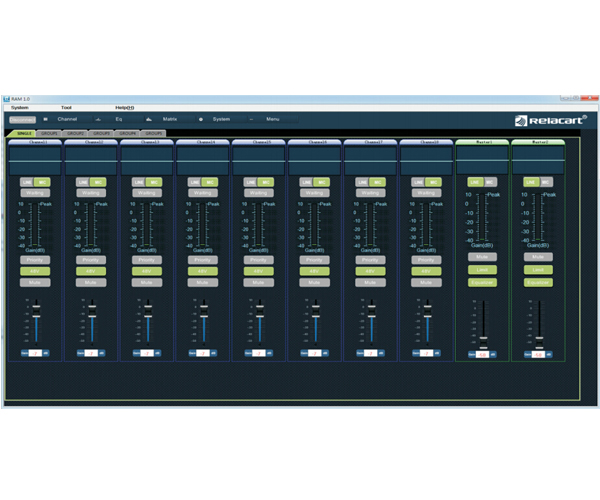This screenshot has width=600, height=500.
Task: Open the Tool menu
Action: click(x=66, y=107)
